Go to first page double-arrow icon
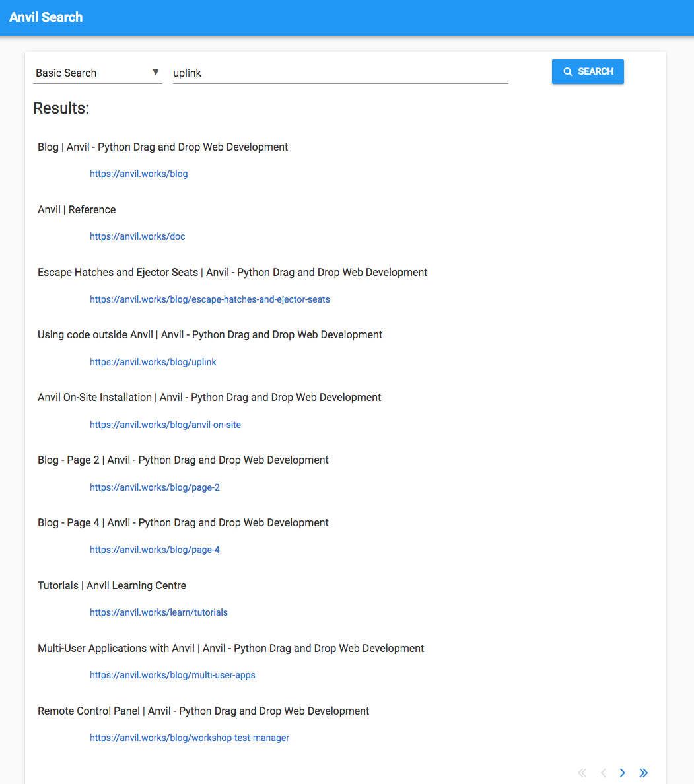The width and height of the screenshot is (694, 784). (582, 773)
